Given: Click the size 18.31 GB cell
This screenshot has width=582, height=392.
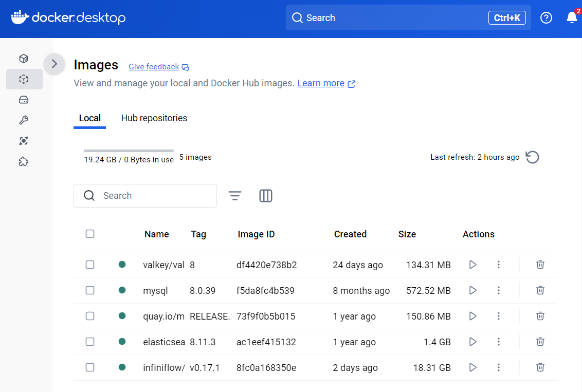Looking at the screenshot, I should [x=432, y=368].
